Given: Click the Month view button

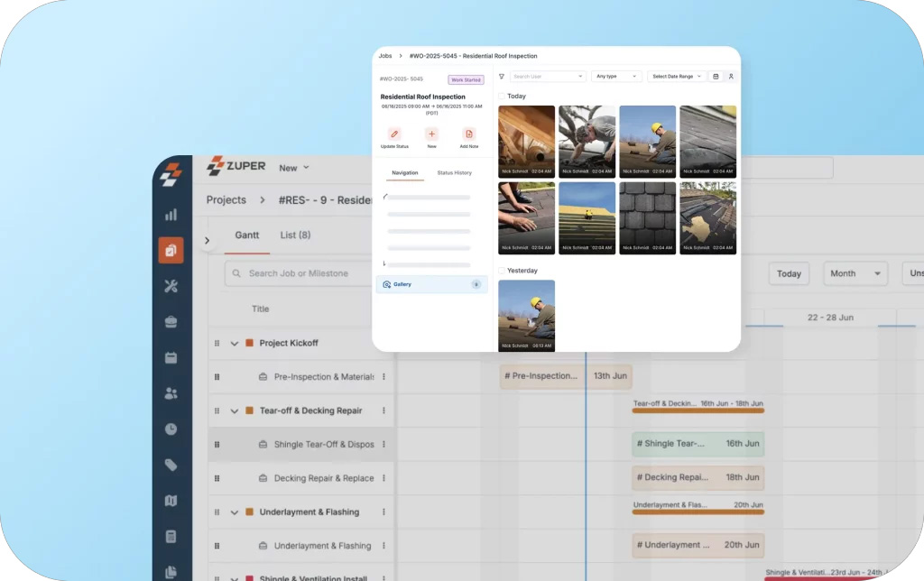Looking at the screenshot, I should point(854,273).
